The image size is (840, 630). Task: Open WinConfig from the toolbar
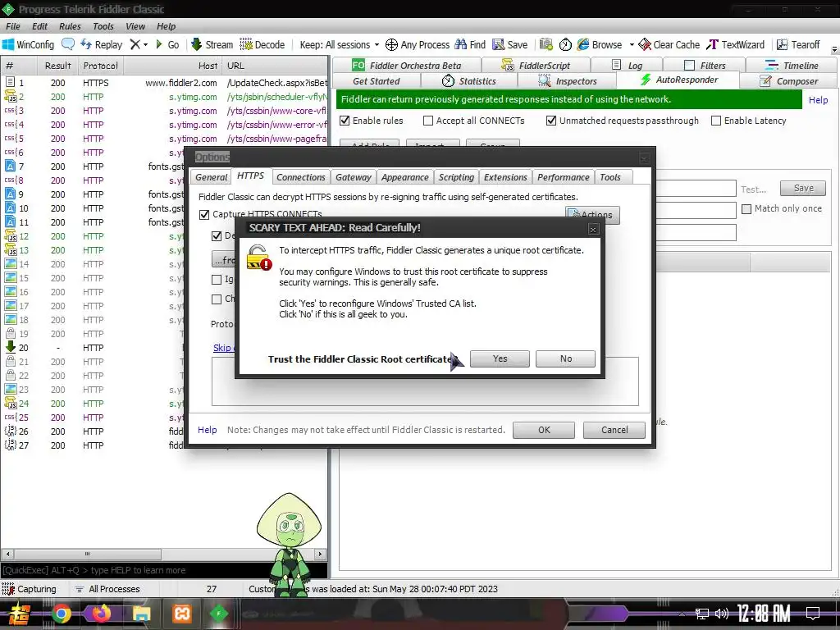[29, 44]
